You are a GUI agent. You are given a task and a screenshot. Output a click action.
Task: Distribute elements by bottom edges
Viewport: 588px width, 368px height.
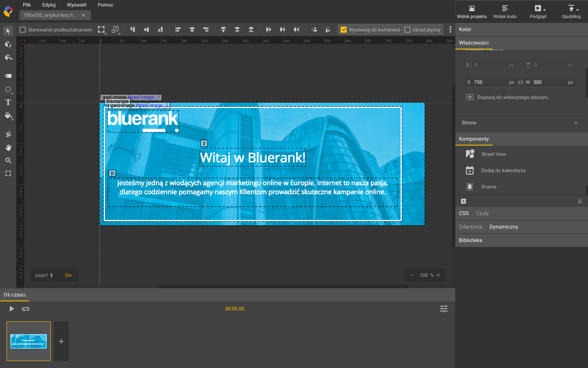click(251, 29)
